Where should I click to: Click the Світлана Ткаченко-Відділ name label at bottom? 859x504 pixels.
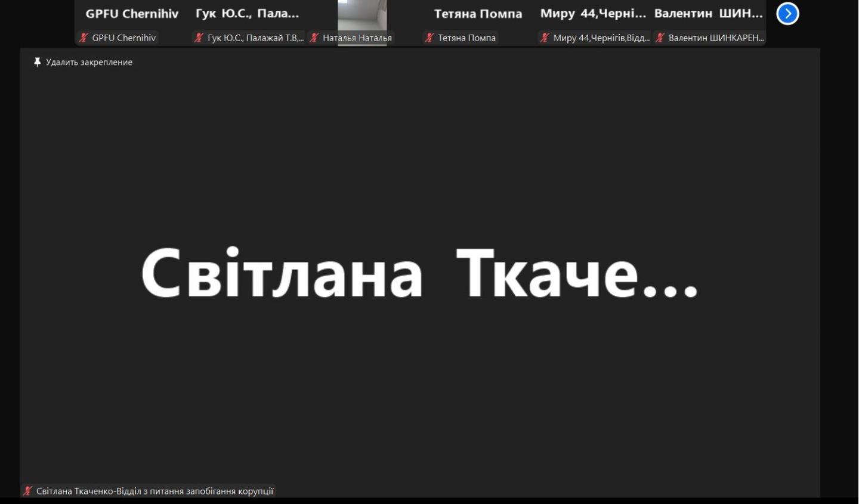click(x=155, y=491)
